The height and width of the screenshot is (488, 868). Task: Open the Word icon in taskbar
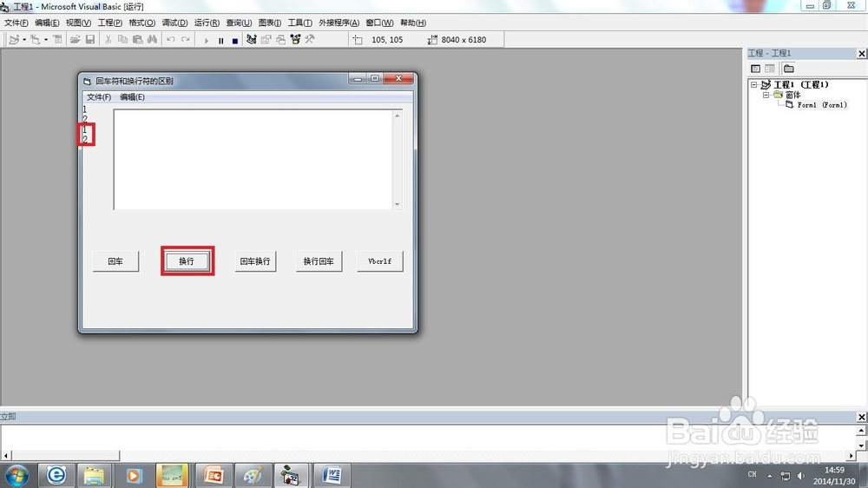(332, 475)
